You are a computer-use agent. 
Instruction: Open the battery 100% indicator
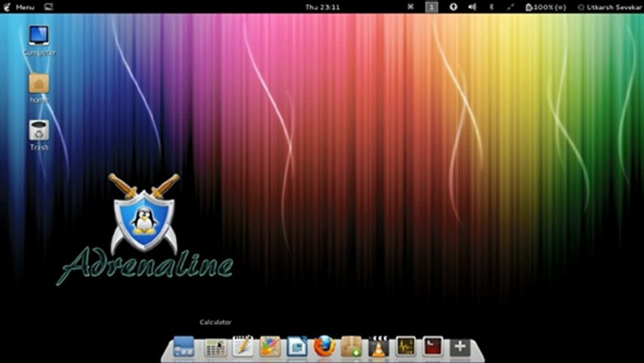(545, 7)
